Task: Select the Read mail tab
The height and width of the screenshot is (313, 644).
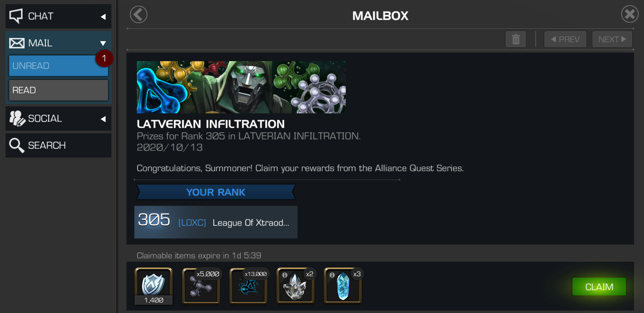Action: [59, 90]
